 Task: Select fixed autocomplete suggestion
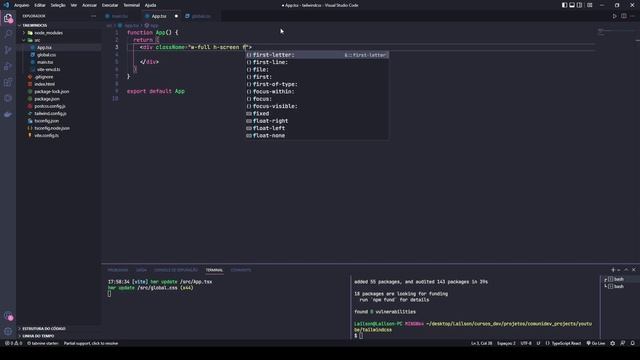(317, 113)
